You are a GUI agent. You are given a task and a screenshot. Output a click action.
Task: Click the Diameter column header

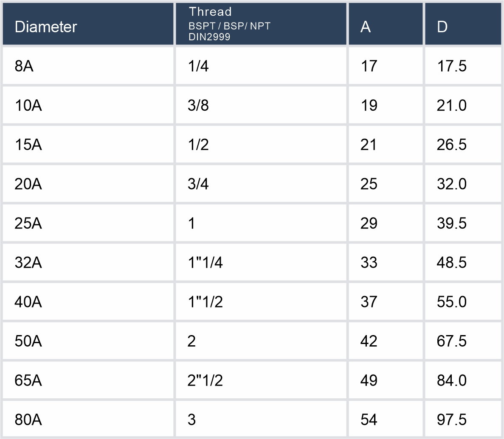[46, 27]
